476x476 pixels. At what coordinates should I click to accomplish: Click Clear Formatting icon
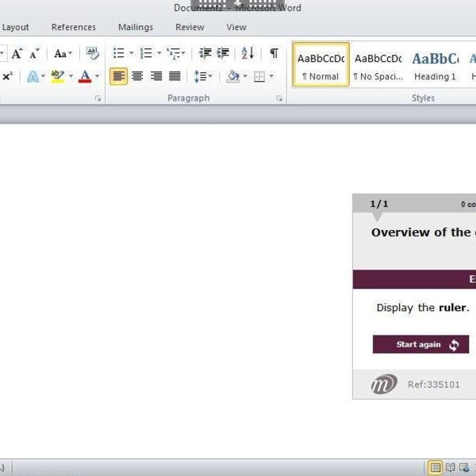(92, 53)
